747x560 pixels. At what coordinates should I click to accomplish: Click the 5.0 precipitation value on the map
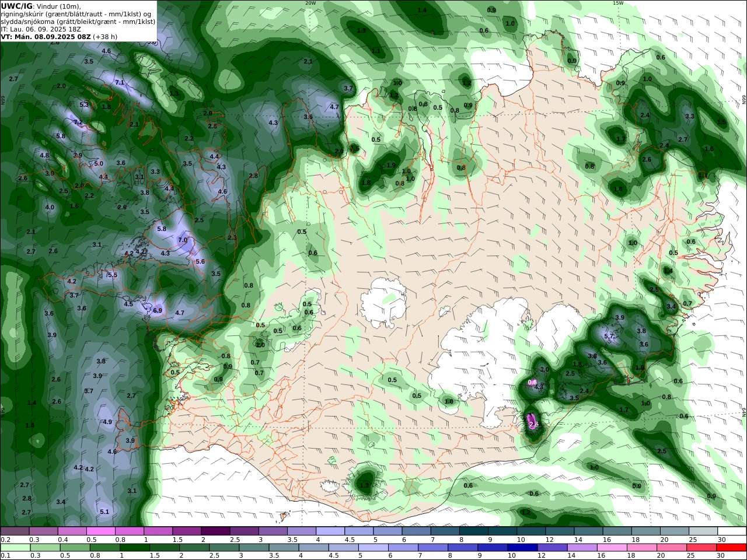(99, 163)
